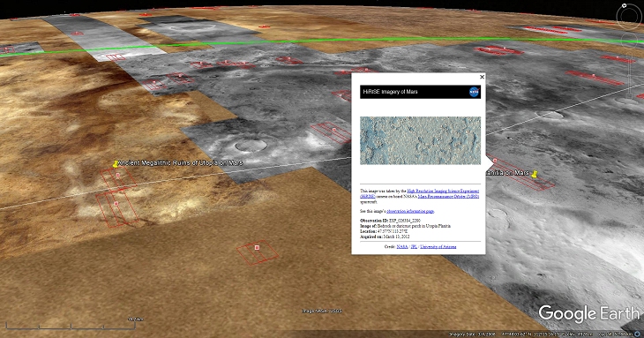Click the North marker on the compass ring
This screenshot has width=644, height=338.
point(625,5)
